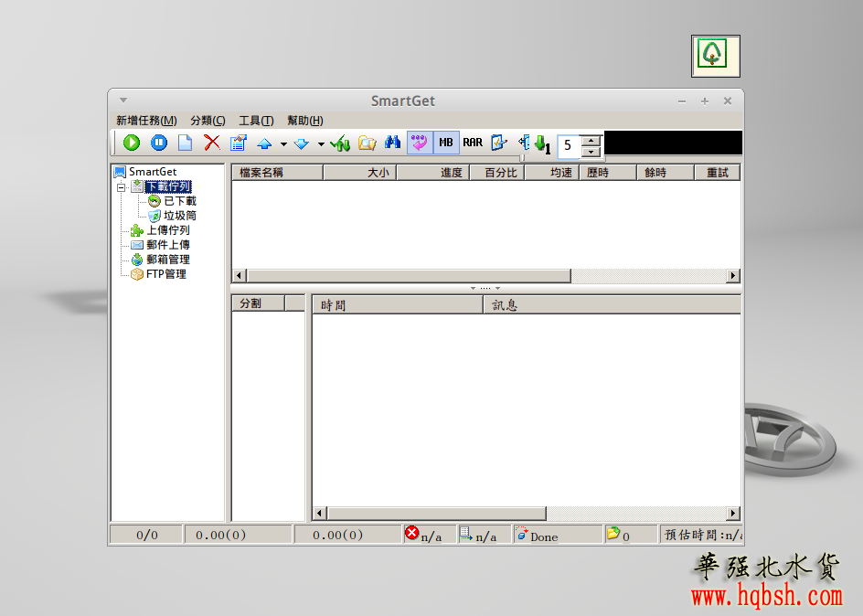Click the 時間 log column header
Viewport: 863px width, 616px height.
(x=398, y=305)
